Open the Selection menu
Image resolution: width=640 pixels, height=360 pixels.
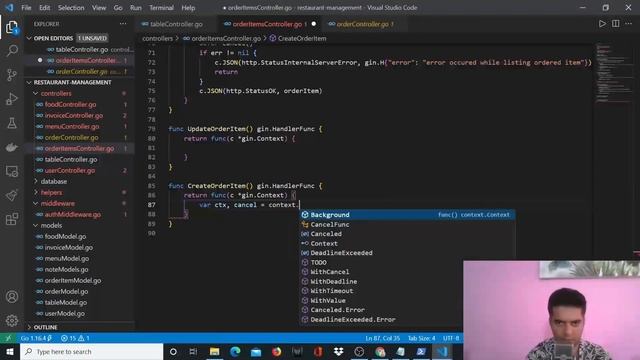[71, 8]
